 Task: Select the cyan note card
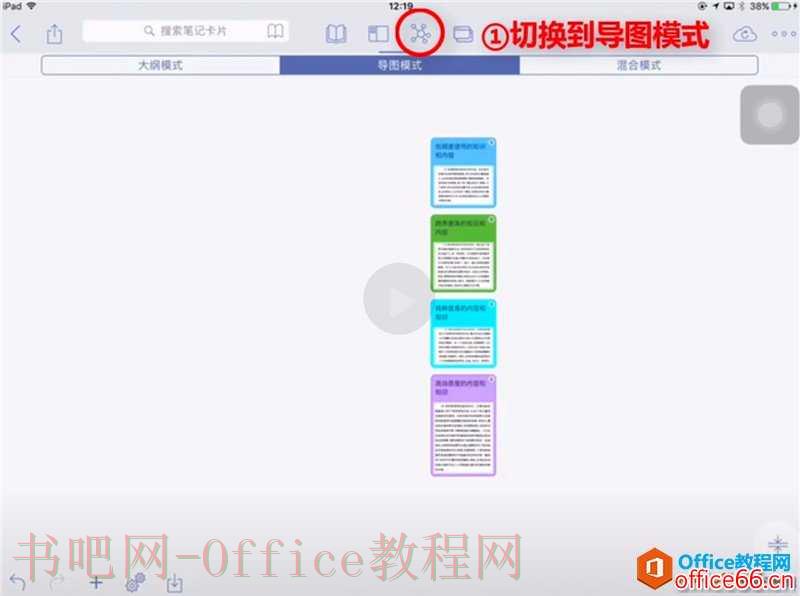tap(463, 334)
